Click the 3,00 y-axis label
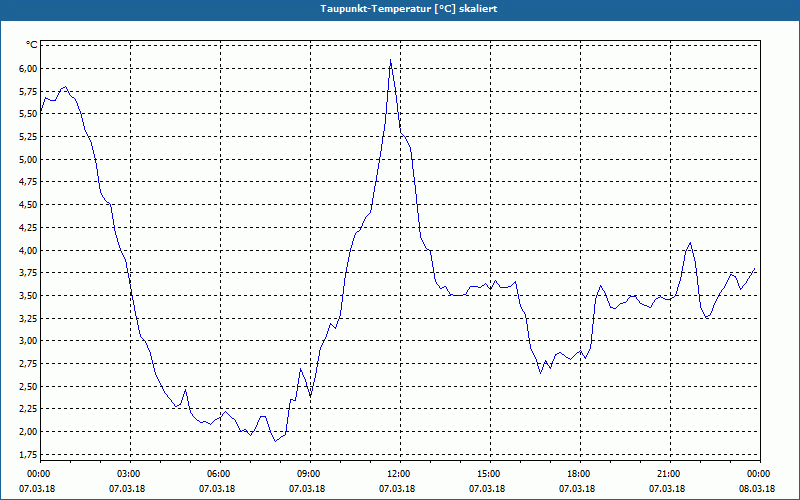Image resolution: width=800 pixels, height=500 pixels. click(28, 341)
